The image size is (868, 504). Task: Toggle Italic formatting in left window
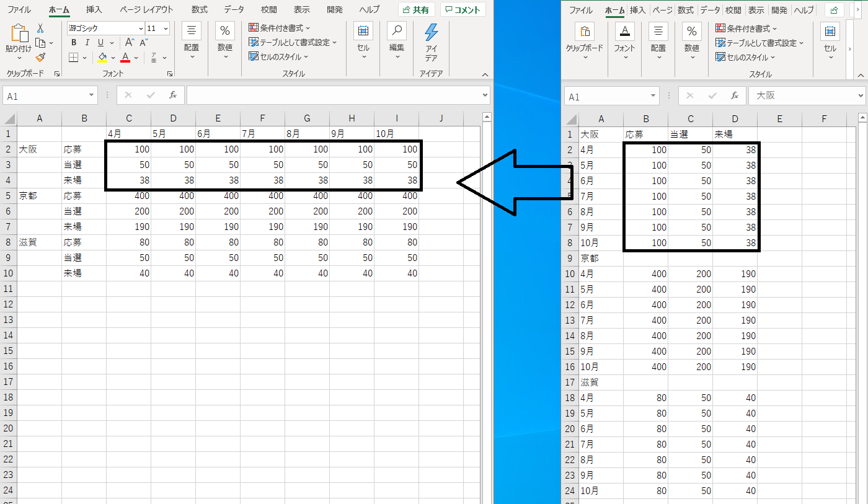click(87, 43)
